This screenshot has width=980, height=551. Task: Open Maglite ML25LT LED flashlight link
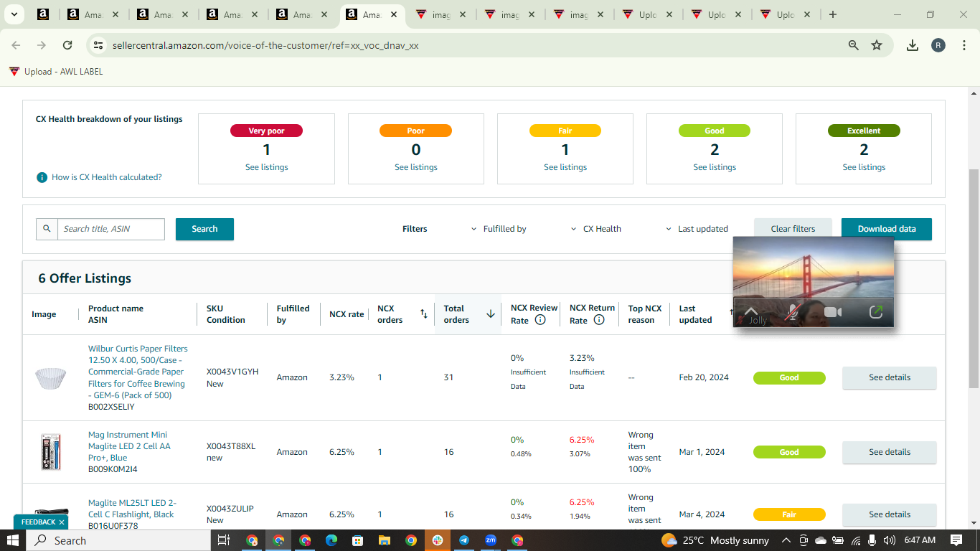tap(132, 509)
